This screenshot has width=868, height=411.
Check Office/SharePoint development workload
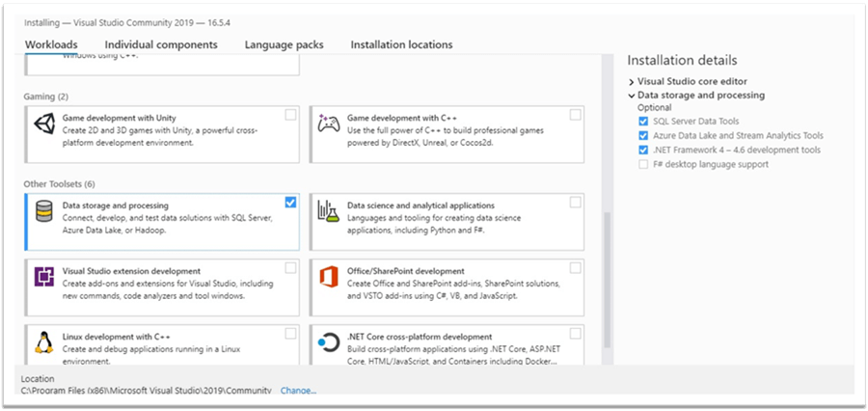click(575, 268)
